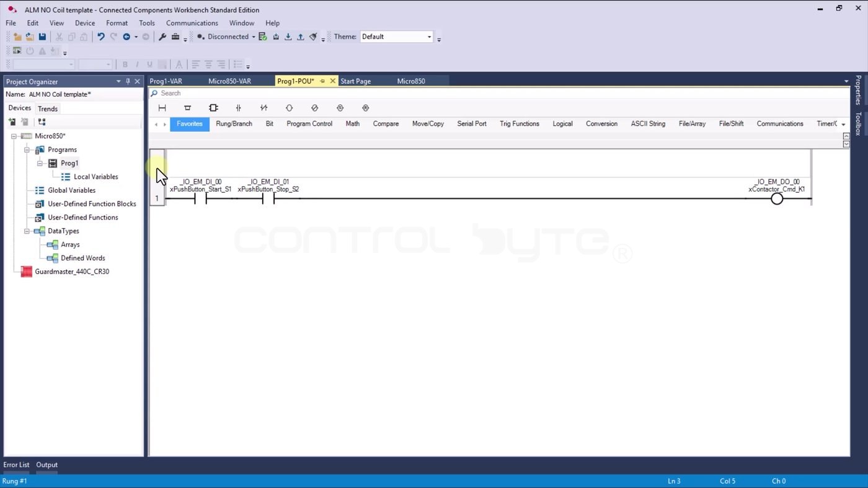Close the Prog1-POU tab
The image size is (868, 488).
tap(333, 81)
